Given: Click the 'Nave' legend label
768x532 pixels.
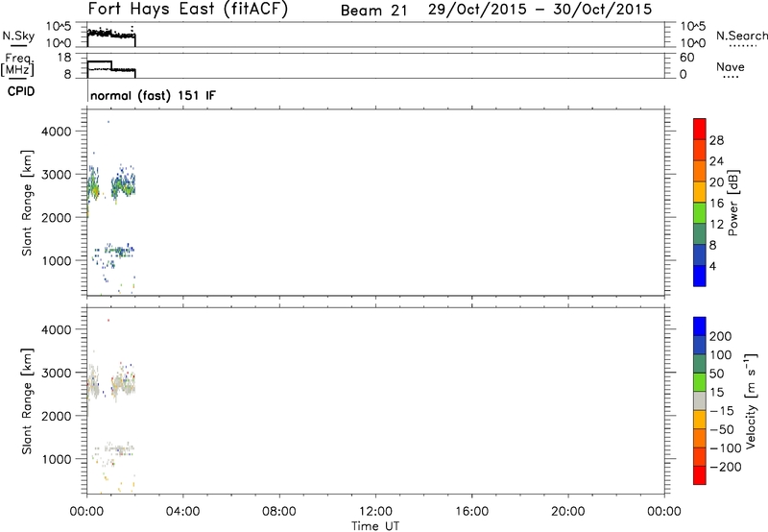Looking at the screenshot, I should coord(730,66).
